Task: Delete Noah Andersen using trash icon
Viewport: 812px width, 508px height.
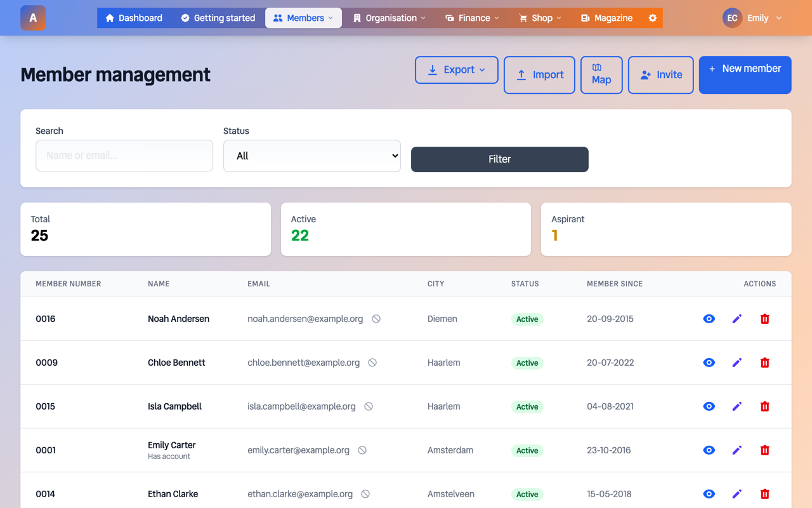Action: (x=765, y=319)
